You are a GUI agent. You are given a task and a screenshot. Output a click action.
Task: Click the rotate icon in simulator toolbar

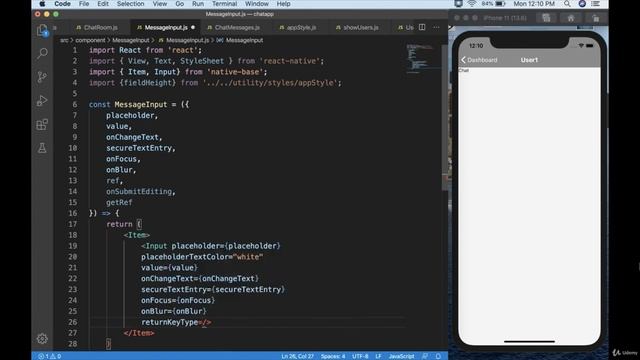pyautogui.click(x=596, y=18)
